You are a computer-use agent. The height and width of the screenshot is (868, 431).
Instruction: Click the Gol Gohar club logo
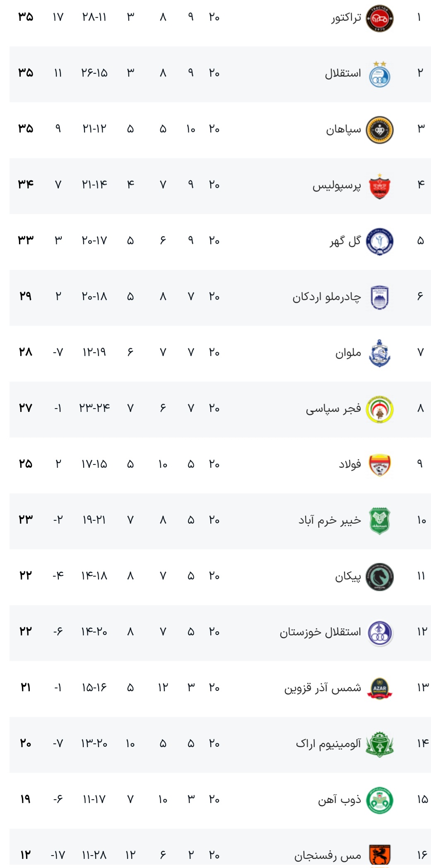[x=380, y=242]
